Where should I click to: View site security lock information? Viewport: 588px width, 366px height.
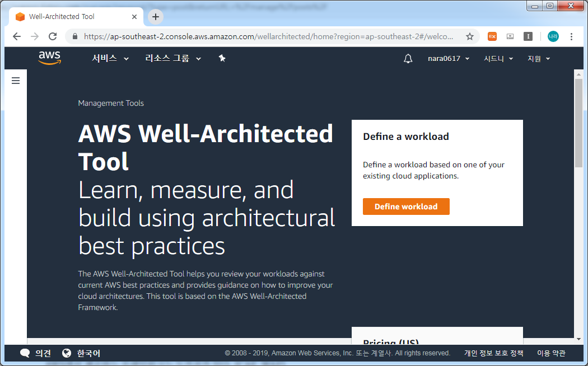[x=75, y=36]
